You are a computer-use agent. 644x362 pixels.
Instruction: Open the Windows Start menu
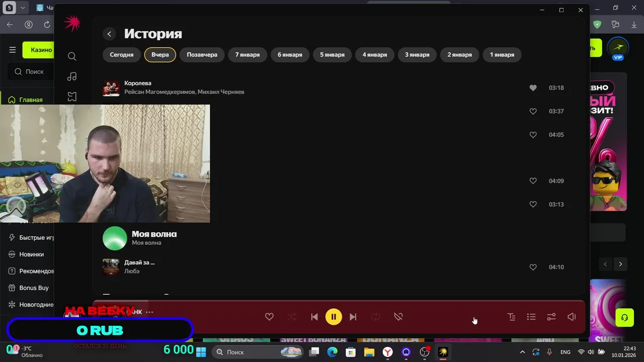tap(201, 352)
